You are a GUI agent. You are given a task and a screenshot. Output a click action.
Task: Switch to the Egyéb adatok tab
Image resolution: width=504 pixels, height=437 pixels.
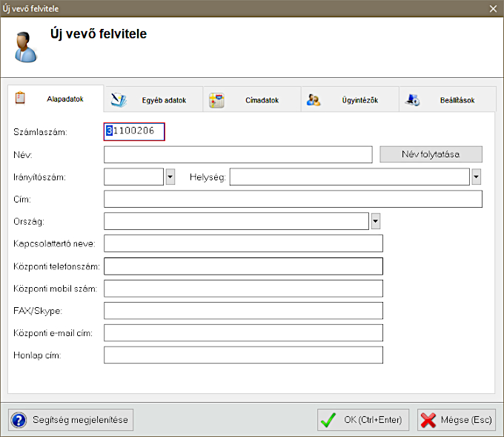tap(163, 100)
